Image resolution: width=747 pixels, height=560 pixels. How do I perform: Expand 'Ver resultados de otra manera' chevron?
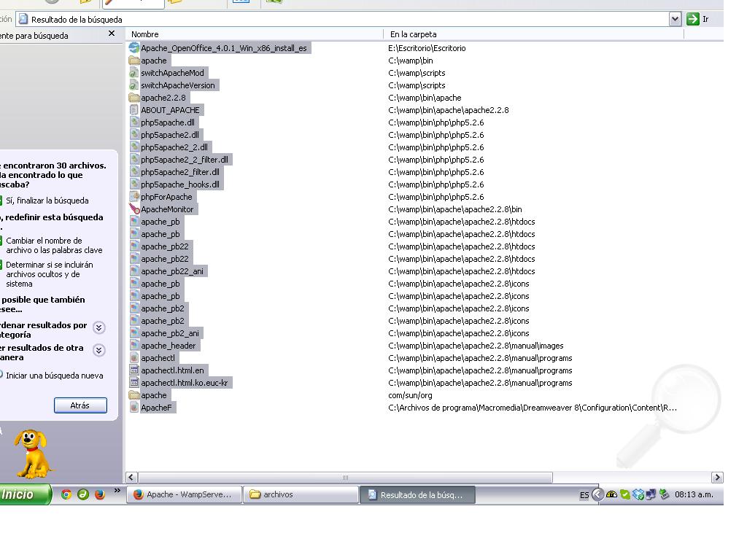(98, 351)
